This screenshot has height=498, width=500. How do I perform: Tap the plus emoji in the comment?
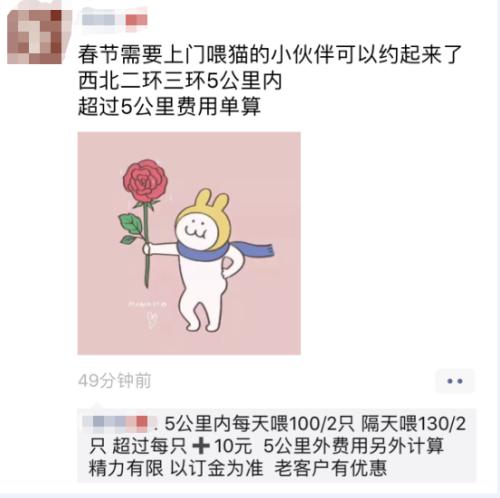(200, 446)
